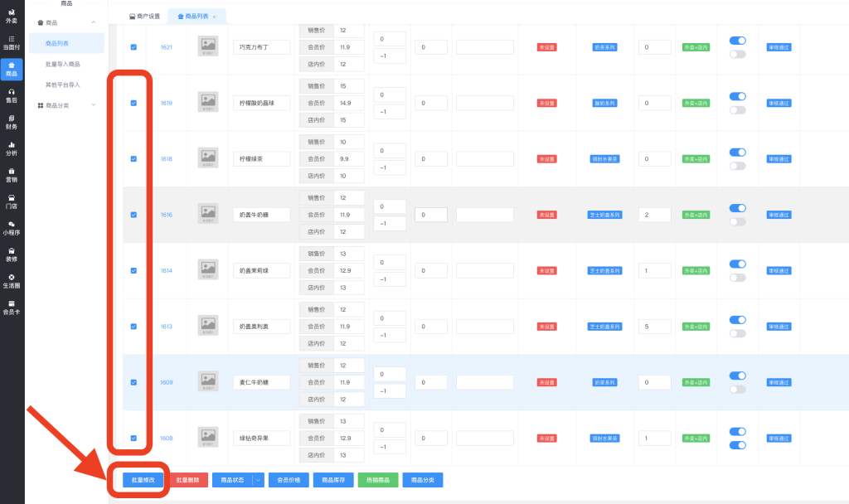
Task: Collapse the 商品 menu group
Action: coord(93,22)
